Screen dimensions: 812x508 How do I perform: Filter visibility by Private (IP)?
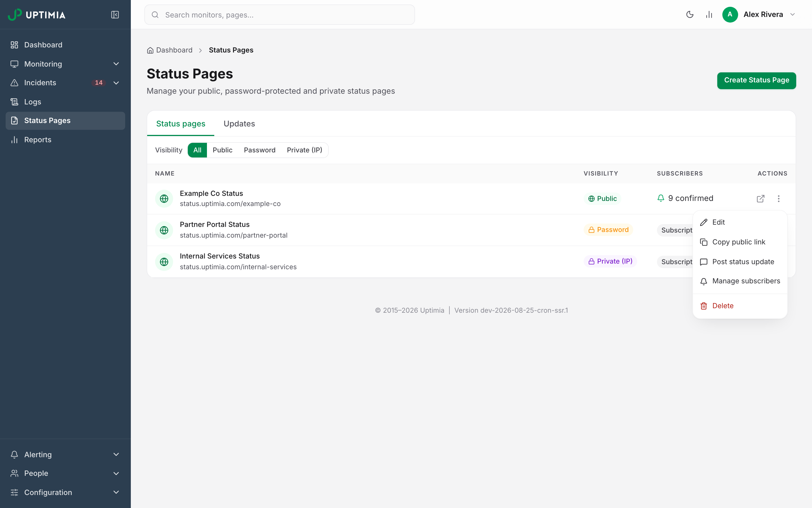tap(304, 150)
